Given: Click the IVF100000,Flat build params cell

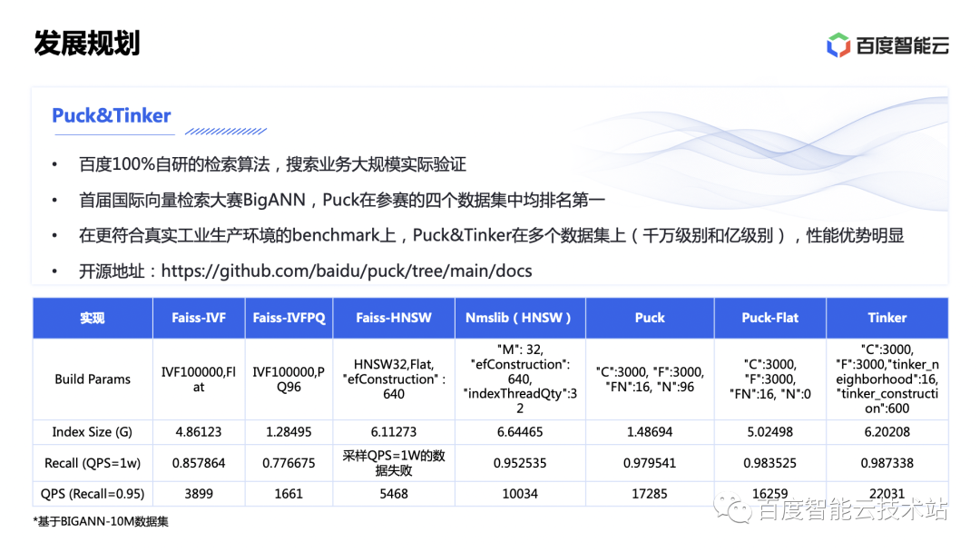Looking at the screenshot, I should 199,379.
